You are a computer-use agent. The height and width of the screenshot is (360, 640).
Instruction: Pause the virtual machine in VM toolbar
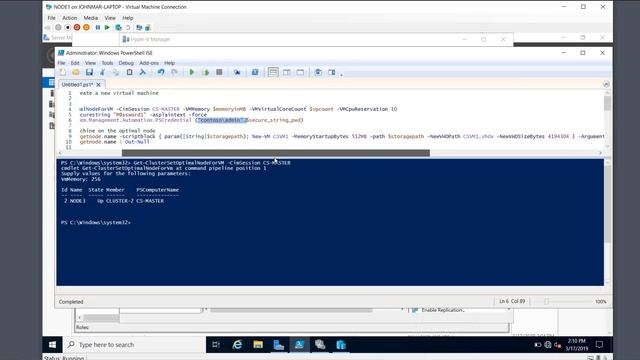(98, 27)
